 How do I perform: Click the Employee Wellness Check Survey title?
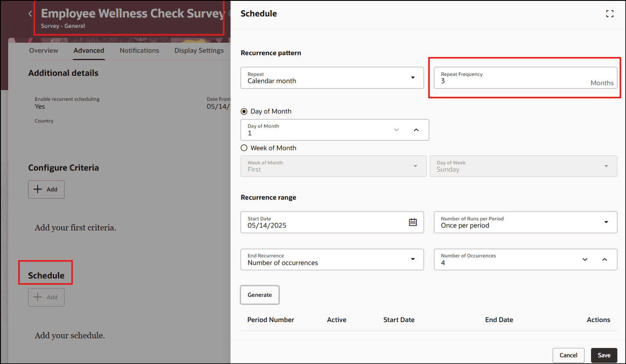[x=133, y=13]
